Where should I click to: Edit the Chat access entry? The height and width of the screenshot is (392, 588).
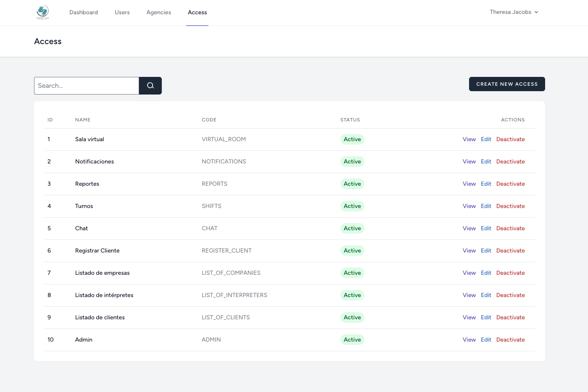[x=486, y=229]
